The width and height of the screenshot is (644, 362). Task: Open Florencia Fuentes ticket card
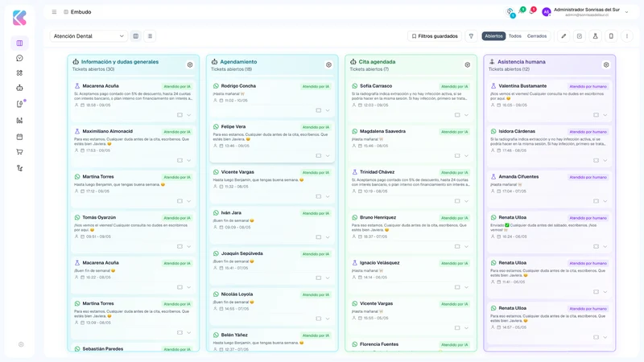coord(411,345)
